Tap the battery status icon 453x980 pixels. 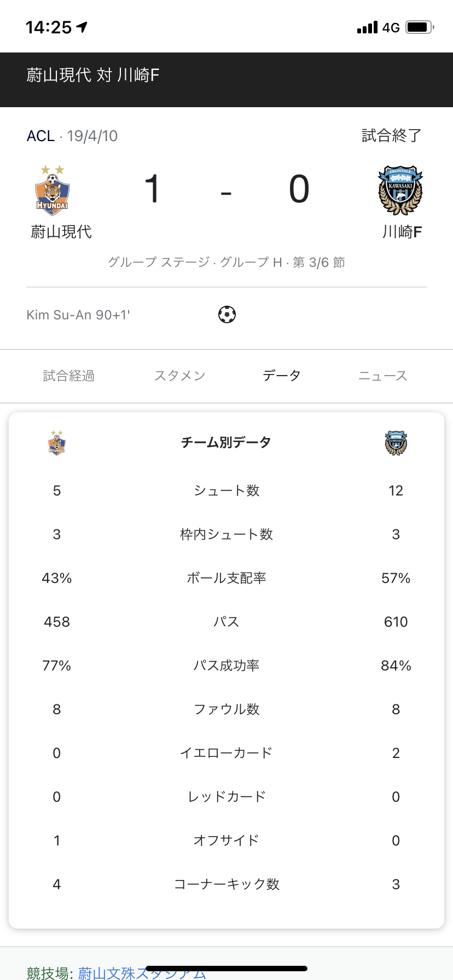tap(420, 27)
